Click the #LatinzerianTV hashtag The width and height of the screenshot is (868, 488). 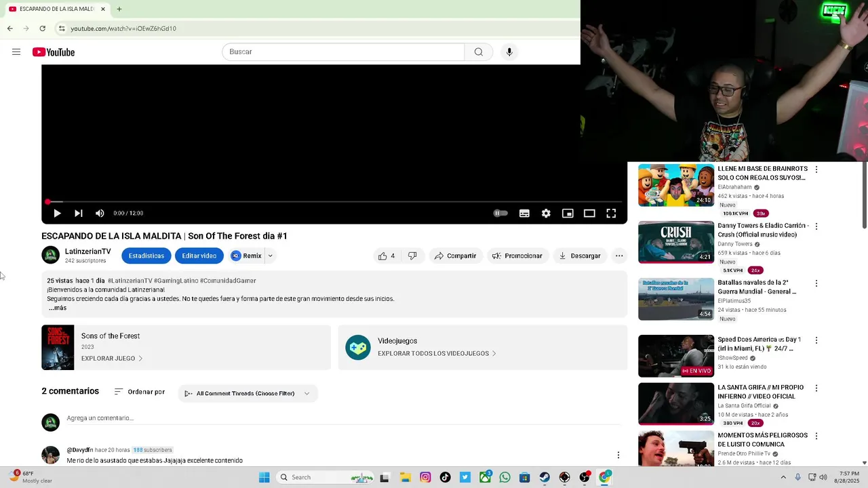pyautogui.click(x=130, y=281)
